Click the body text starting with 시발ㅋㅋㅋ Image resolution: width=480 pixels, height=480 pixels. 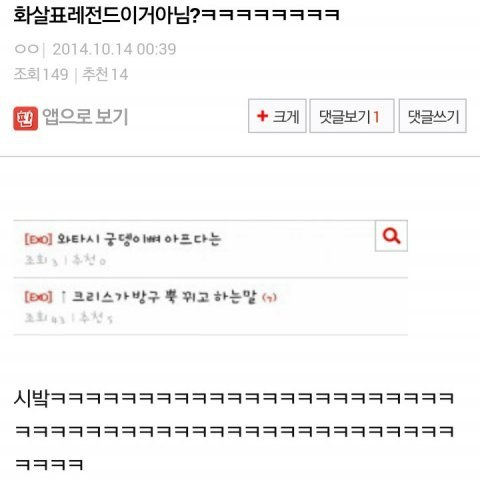[234, 431]
